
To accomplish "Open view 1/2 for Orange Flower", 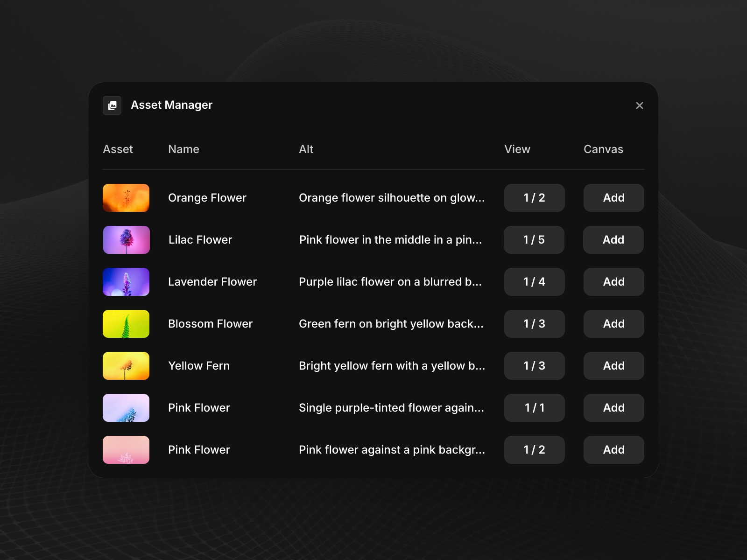I will pyautogui.click(x=534, y=198).
